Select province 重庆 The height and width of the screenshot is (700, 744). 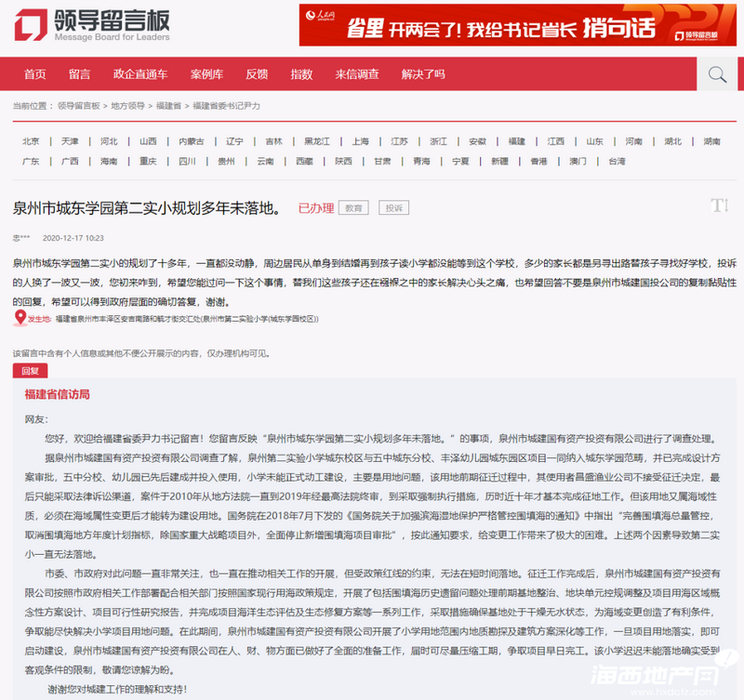(148, 161)
